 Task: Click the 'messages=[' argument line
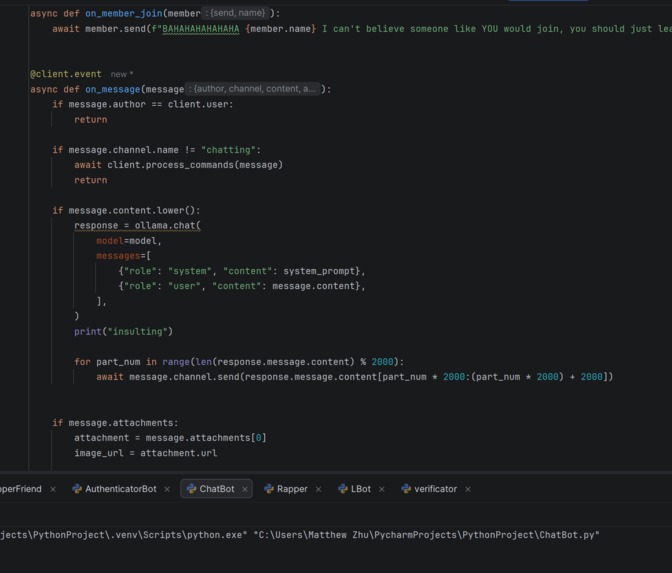pos(123,256)
